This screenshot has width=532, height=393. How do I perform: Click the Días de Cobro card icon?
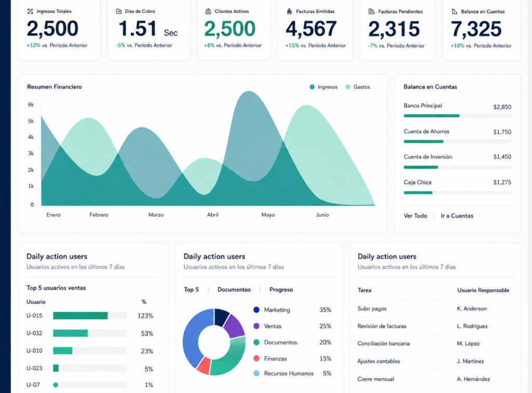(x=119, y=11)
